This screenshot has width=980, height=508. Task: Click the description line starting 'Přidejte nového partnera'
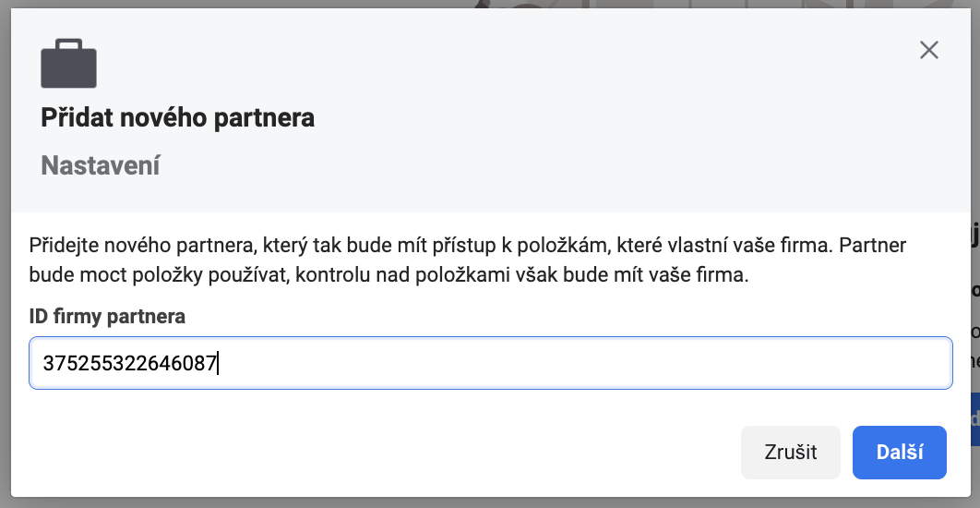pos(468,246)
